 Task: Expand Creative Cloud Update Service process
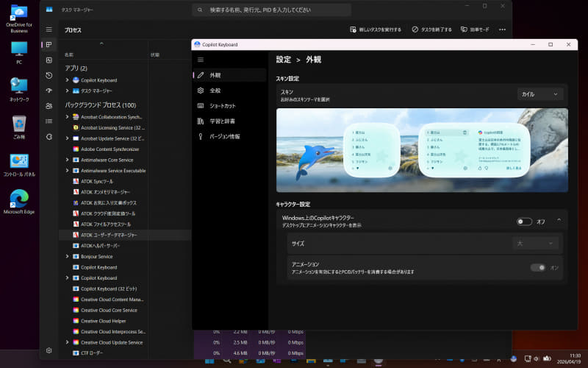67,342
